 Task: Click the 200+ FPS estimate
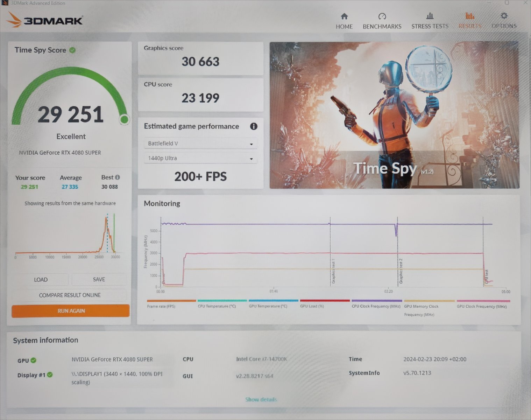200,176
